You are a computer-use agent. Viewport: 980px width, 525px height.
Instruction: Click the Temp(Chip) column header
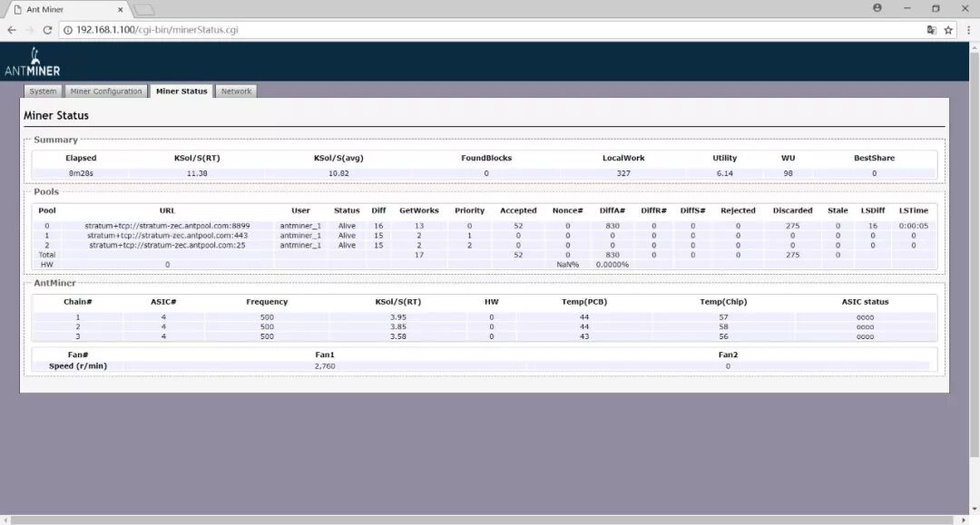723,302
